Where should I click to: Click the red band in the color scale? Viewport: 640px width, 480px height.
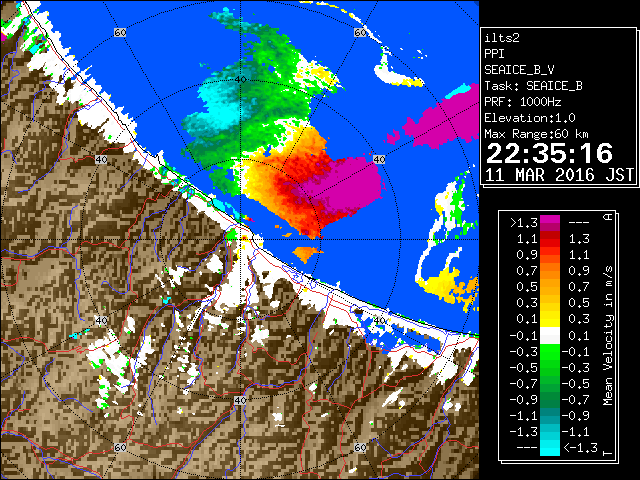coord(550,243)
